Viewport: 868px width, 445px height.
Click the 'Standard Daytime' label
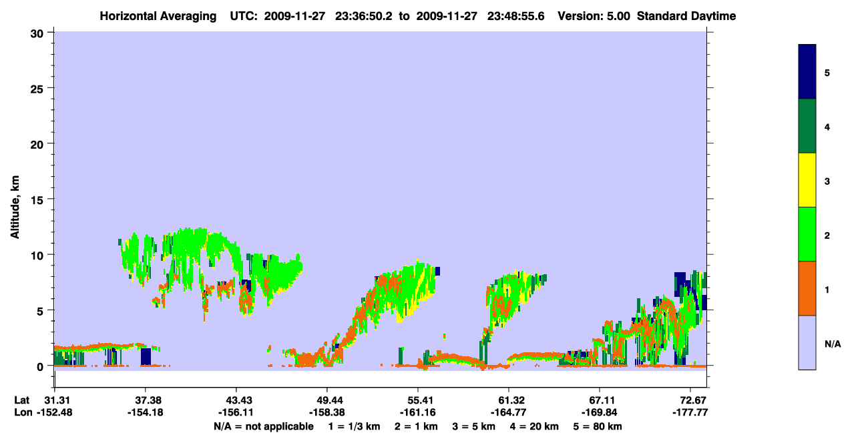(x=686, y=16)
